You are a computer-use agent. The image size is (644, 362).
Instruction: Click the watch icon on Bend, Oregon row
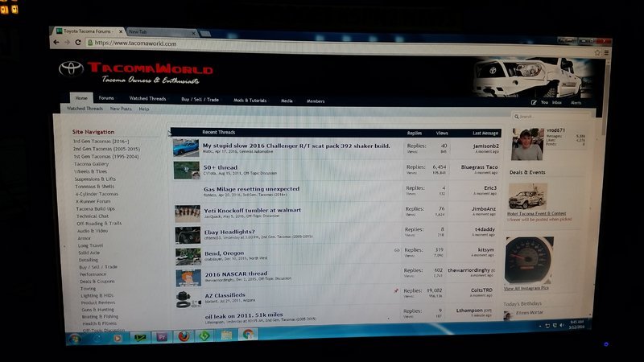click(x=397, y=250)
